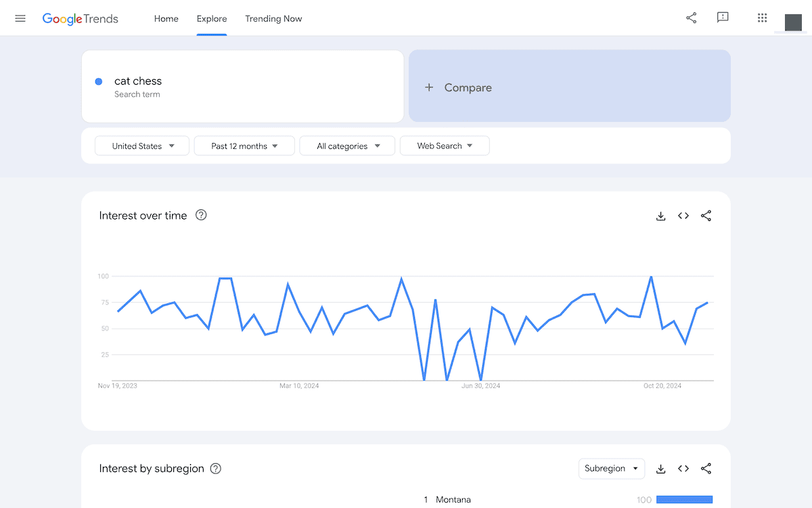812x508 pixels.
Task: Click the Mar 10, 2024 axis label
Action: click(x=299, y=386)
